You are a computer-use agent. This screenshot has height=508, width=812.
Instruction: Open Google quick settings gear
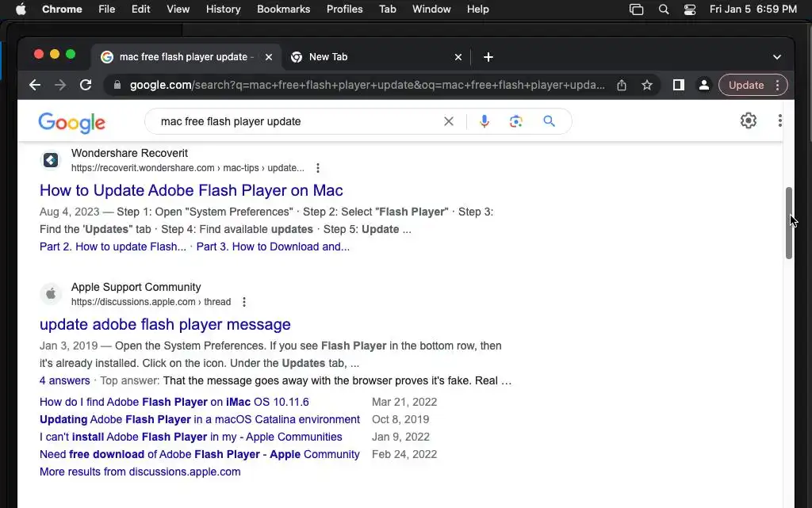coord(749,120)
